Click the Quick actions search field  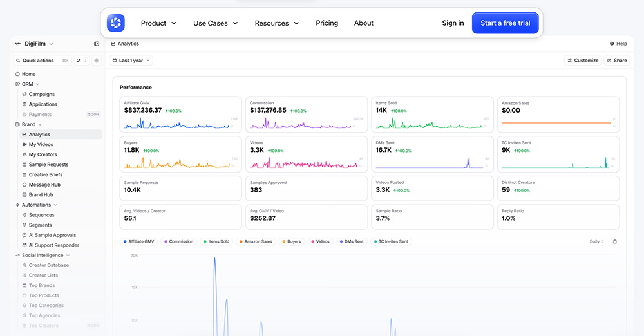point(43,61)
